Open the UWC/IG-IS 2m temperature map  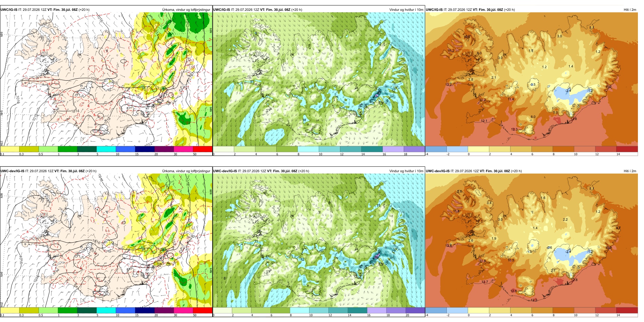coord(531,79)
